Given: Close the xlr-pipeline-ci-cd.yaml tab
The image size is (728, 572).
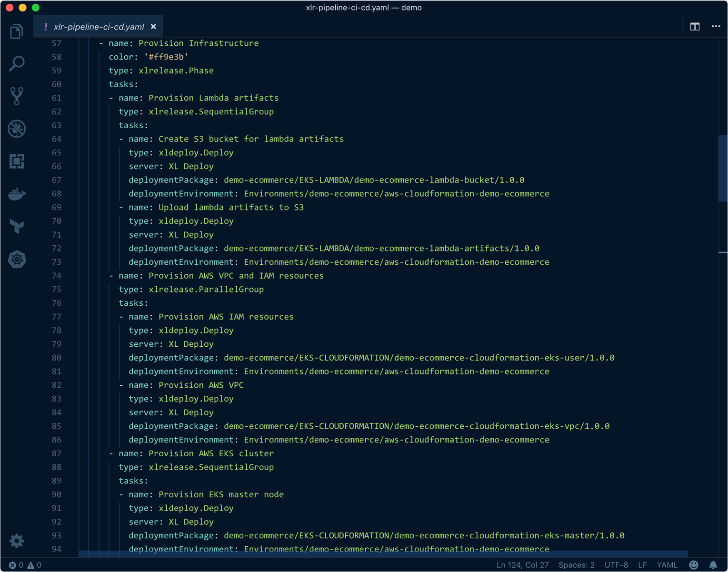Looking at the screenshot, I should [153, 27].
